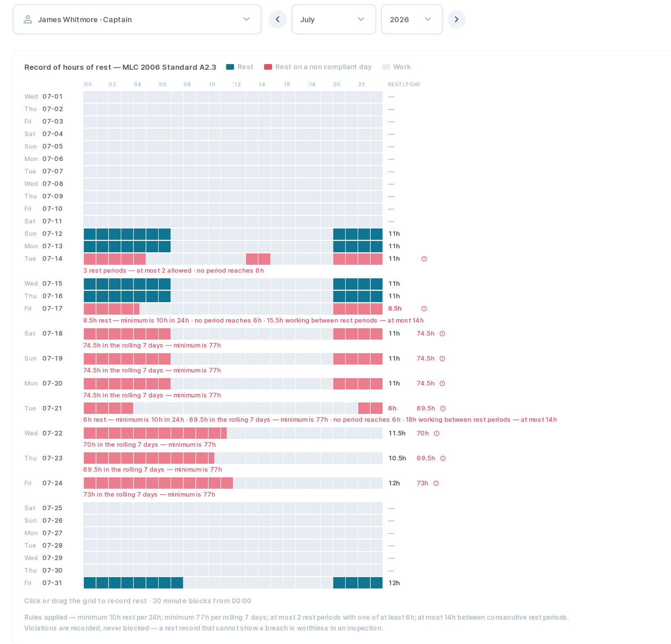Click the 8.5h rest total on 07-17
Viewport: 671px width, 644px height.
pos(395,309)
